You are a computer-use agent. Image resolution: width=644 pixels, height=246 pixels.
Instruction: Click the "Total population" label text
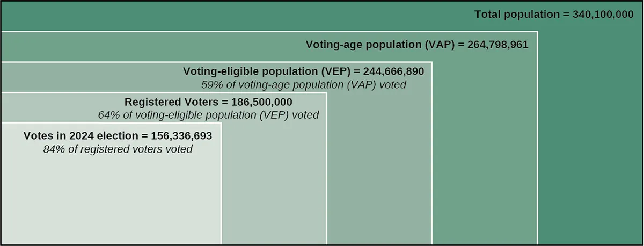pyautogui.click(x=516, y=15)
